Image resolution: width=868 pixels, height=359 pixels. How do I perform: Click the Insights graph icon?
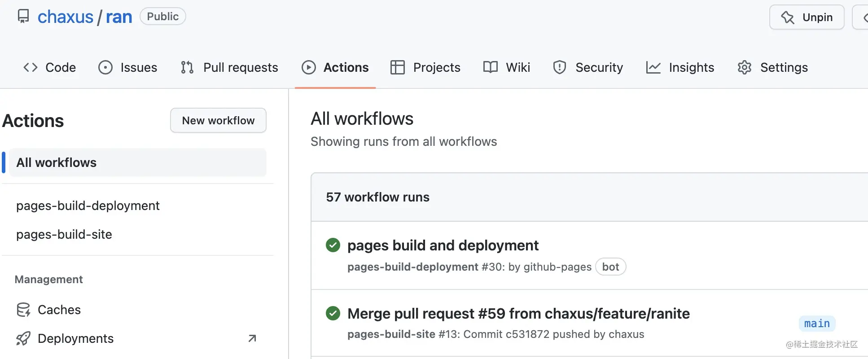point(653,67)
